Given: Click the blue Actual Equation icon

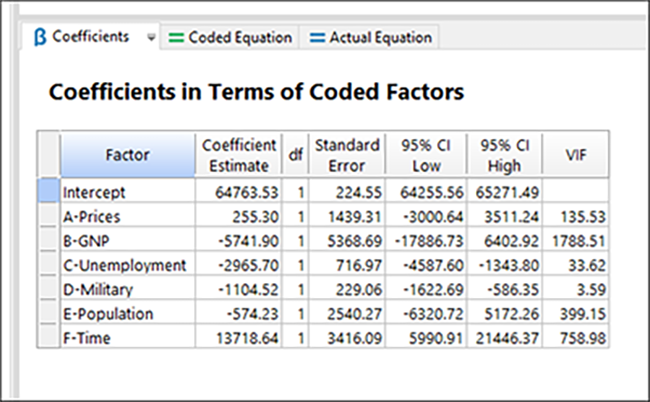Looking at the screenshot, I should click(316, 38).
